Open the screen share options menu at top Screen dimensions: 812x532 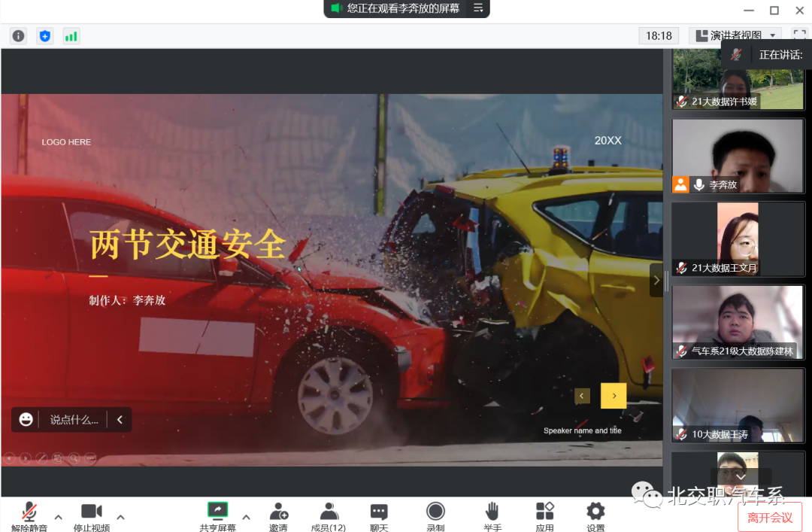[477, 8]
